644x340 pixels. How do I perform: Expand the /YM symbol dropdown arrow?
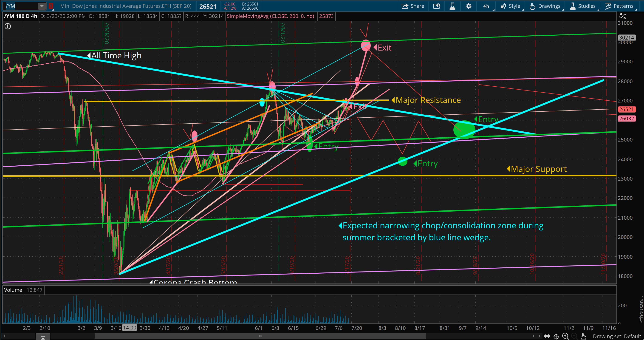42,6
